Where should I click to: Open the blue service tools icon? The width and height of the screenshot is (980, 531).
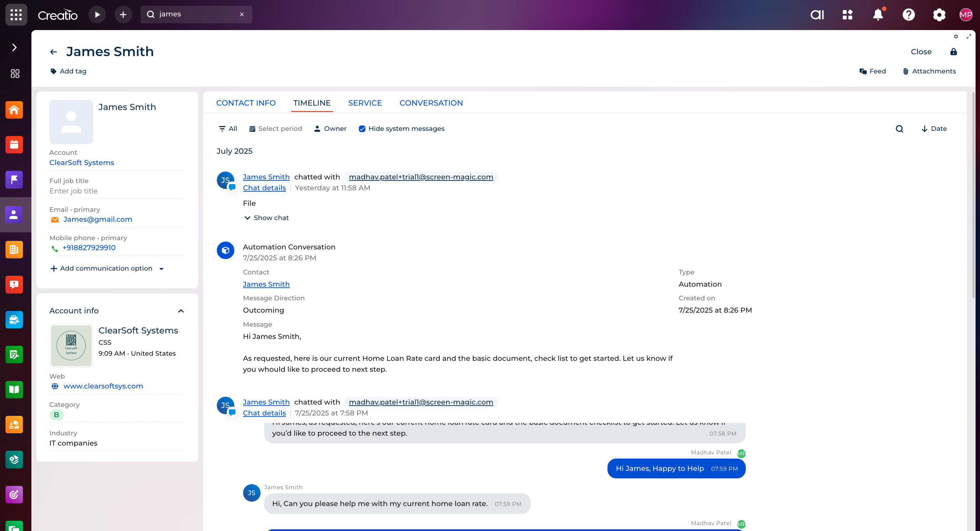pyautogui.click(x=14, y=320)
